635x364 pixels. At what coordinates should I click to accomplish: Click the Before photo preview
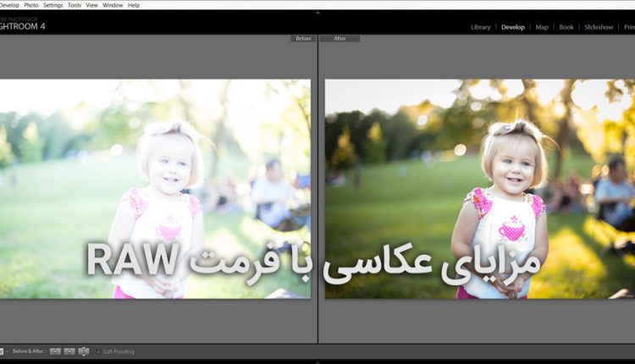point(155,189)
